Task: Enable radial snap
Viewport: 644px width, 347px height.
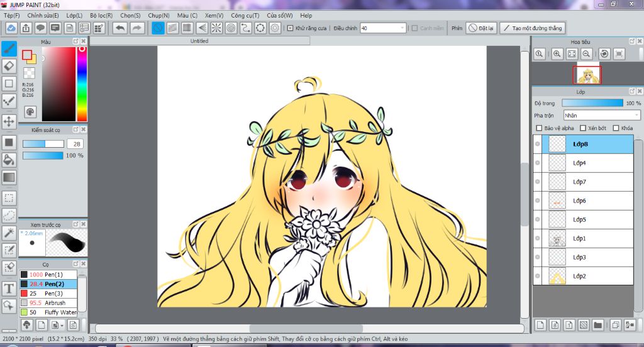Action: (x=216, y=28)
